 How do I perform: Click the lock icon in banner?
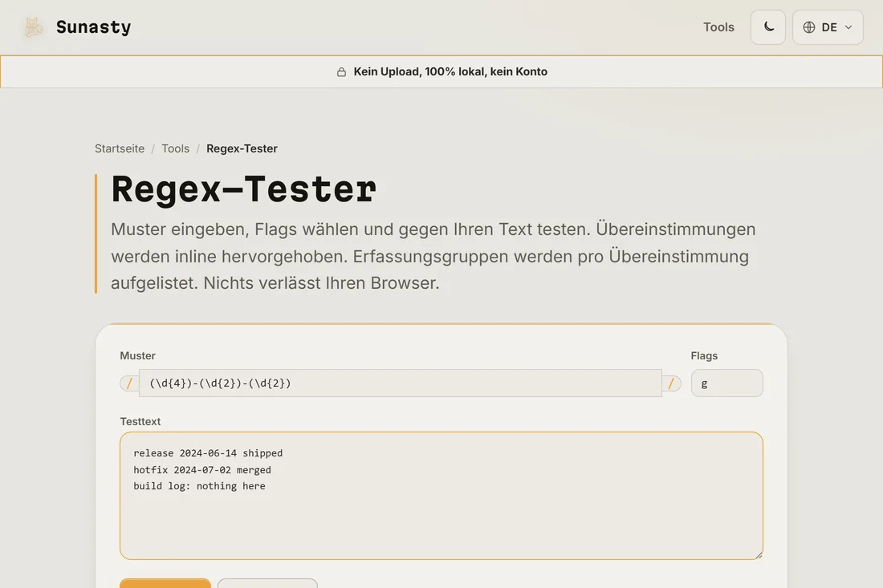coord(341,72)
